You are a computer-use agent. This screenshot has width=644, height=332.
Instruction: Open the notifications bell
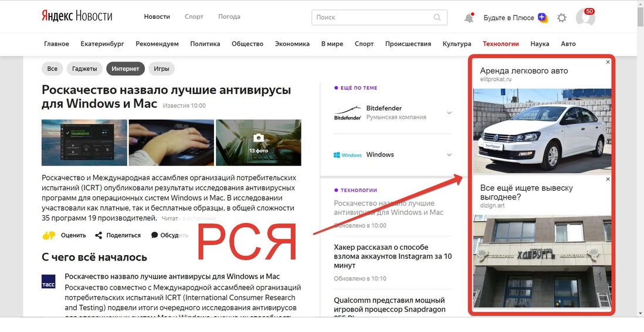(x=469, y=18)
